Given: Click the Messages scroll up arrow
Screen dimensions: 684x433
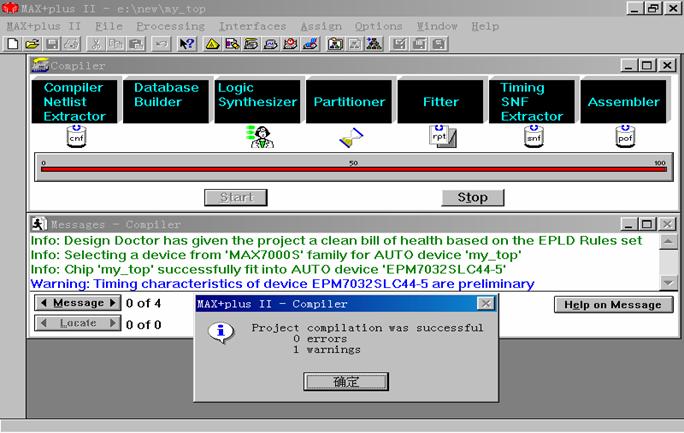Looking at the screenshot, I should (x=668, y=241).
